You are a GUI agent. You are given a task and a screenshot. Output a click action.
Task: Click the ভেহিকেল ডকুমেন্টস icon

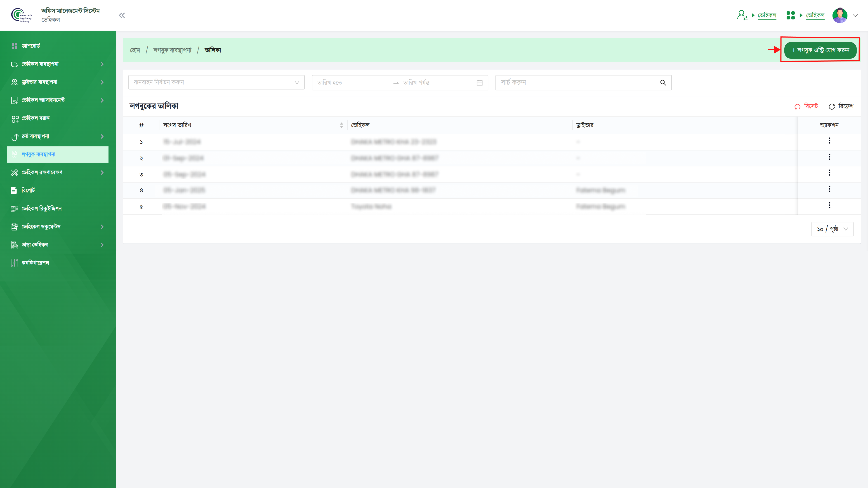pyautogui.click(x=14, y=227)
